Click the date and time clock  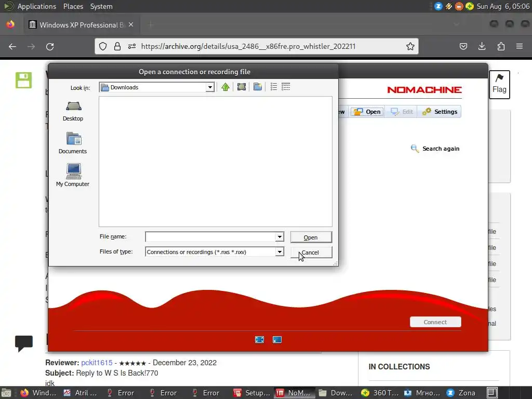pyautogui.click(x=503, y=6)
